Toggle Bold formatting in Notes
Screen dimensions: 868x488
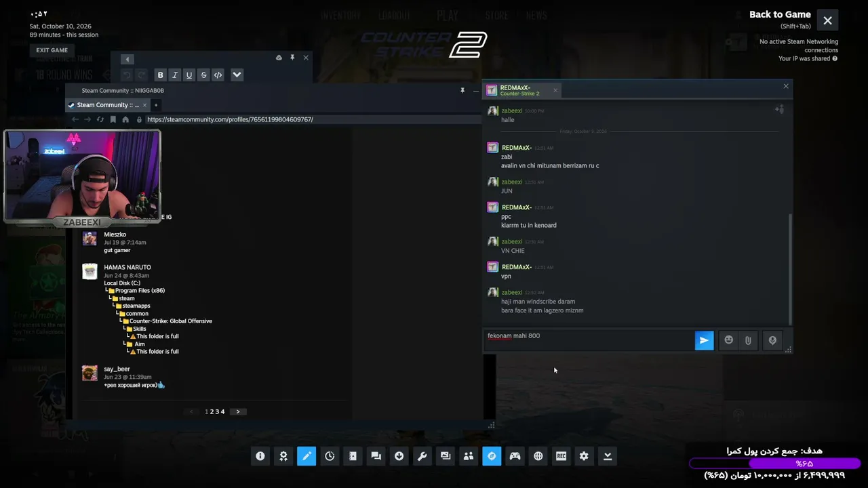(x=160, y=75)
